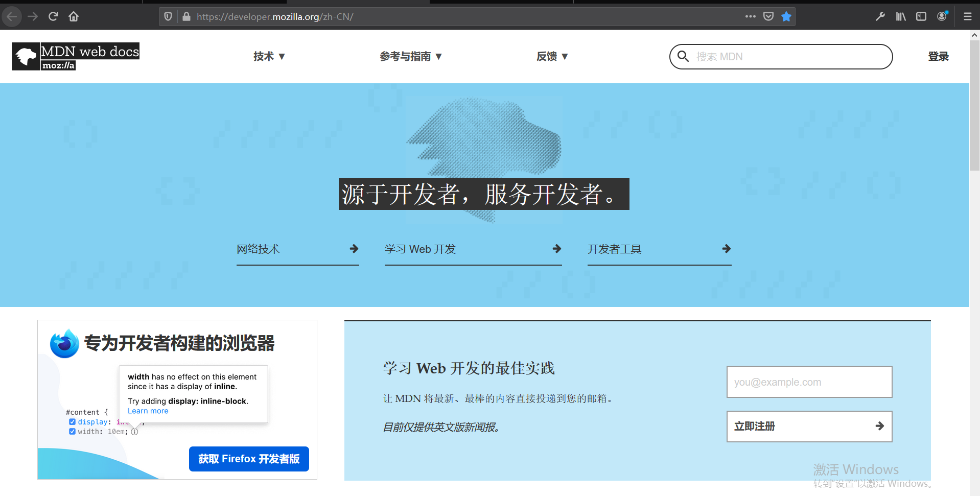Open the Firefox account menu
This screenshot has width=980, height=496.
pyautogui.click(x=942, y=16)
